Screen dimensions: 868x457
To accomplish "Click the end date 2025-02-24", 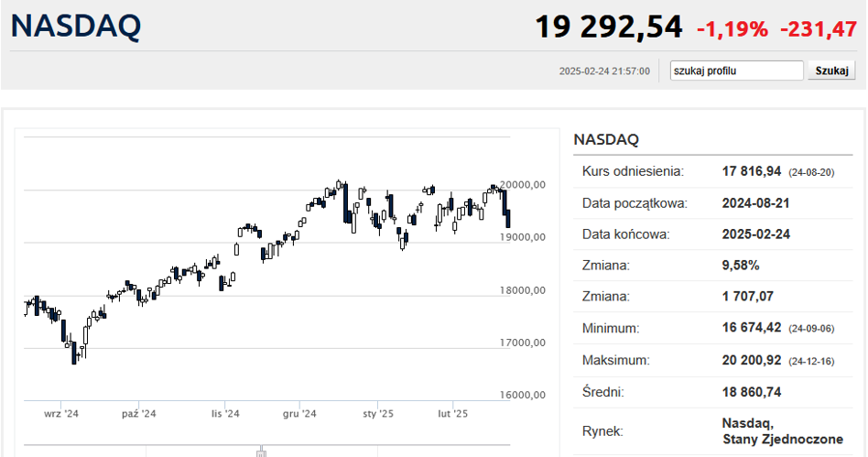I will click(755, 234).
